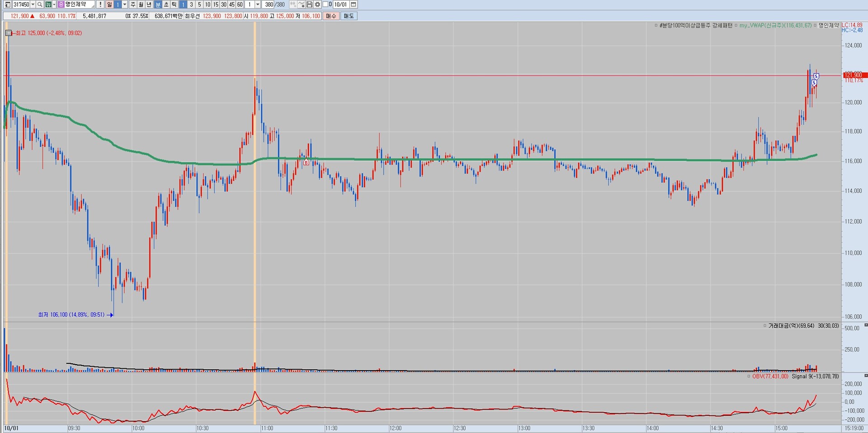Switch chart to daily with 일
Screen dimensions: 868x433
coord(109,5)
